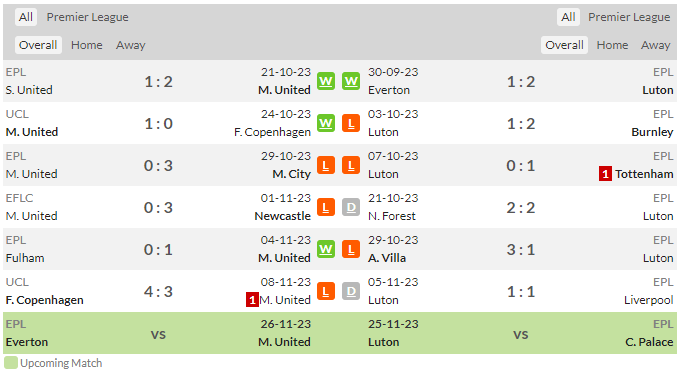
Task: Click the L badge for the Luton vs Burnley match
Action: 351,123
